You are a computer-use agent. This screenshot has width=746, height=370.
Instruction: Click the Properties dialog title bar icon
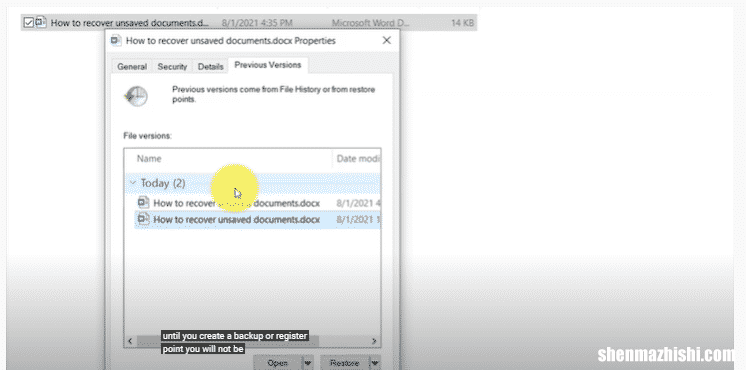pos(116,41)
